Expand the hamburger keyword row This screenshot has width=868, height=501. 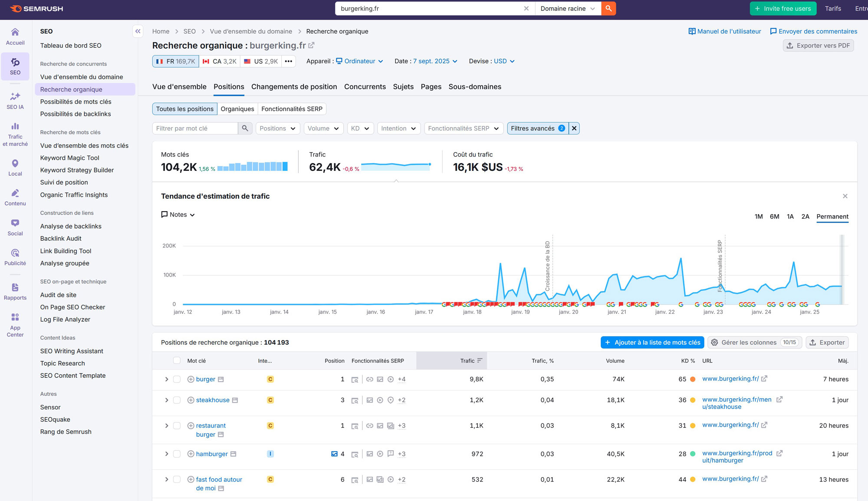166,454
